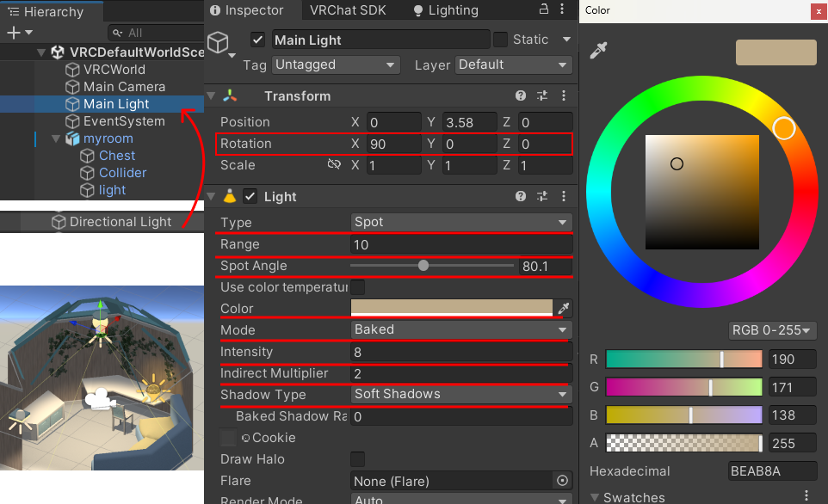Open the Mode dropdown set to Baked
Viewport: 828px width, 504px height.
click(461, 329)
